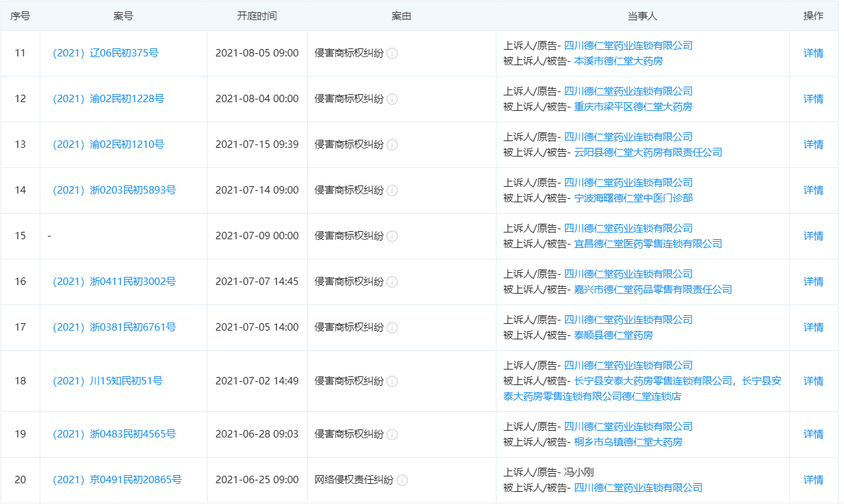844x504 pixels.
Task: Click info icon beside 侵害商标权纠纷 in row 18
Action: (392, 381)
